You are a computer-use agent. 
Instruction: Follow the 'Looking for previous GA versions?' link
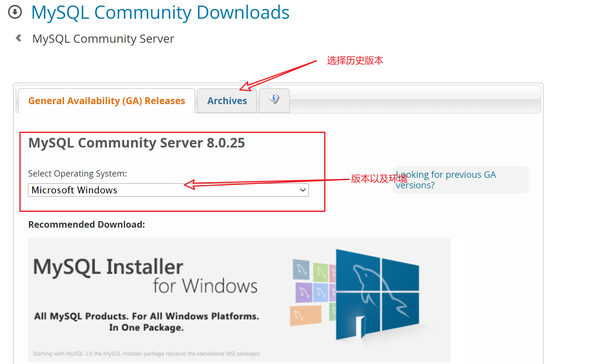(x=446, y=180)
